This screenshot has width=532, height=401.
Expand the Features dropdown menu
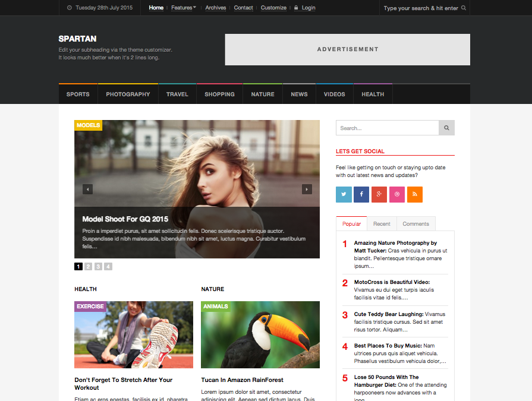(x=184, y=8)
